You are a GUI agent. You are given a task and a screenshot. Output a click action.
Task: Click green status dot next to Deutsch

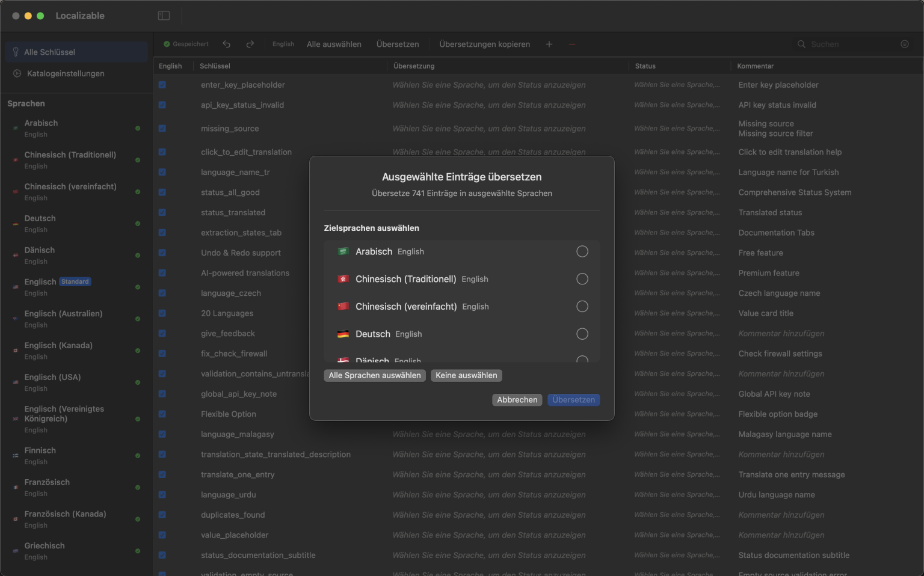click(138, 224)
